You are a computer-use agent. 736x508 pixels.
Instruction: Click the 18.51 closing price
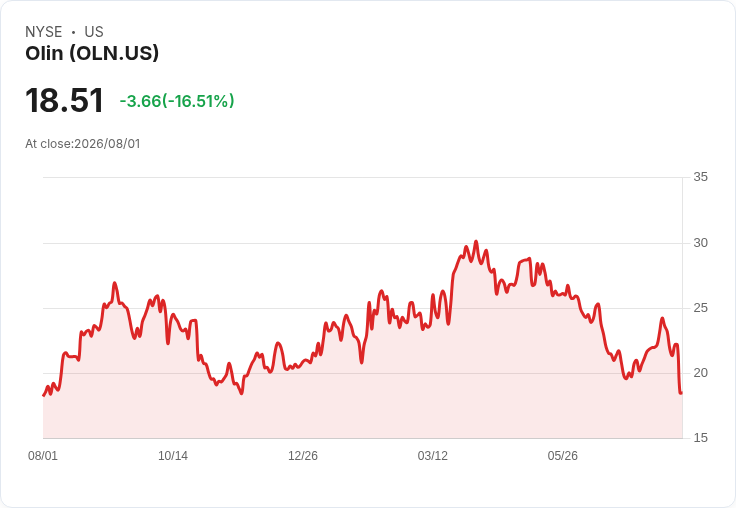click(64, 100)
